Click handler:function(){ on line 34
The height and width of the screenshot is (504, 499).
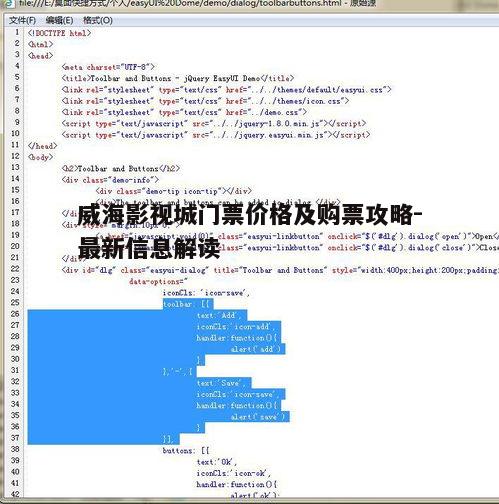[237, 406]
